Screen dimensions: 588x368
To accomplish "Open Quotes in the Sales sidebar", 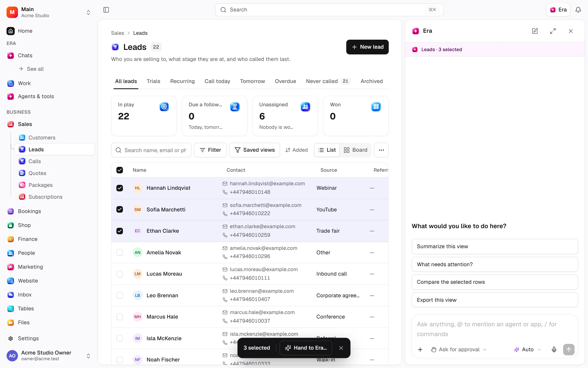I will point(55,173).
